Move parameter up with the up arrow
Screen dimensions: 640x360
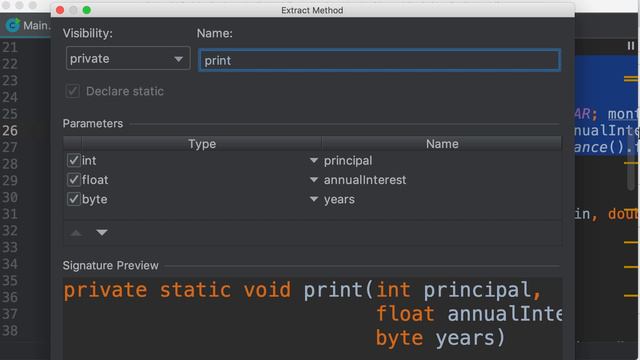(x=76, y=233)
